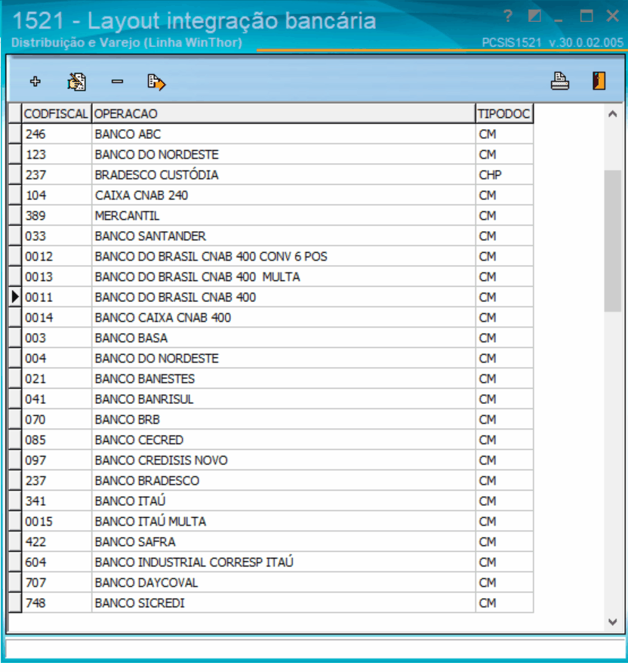Click the row selector beside code 246
Screen dimensions: 628x672
coord(15,134)
